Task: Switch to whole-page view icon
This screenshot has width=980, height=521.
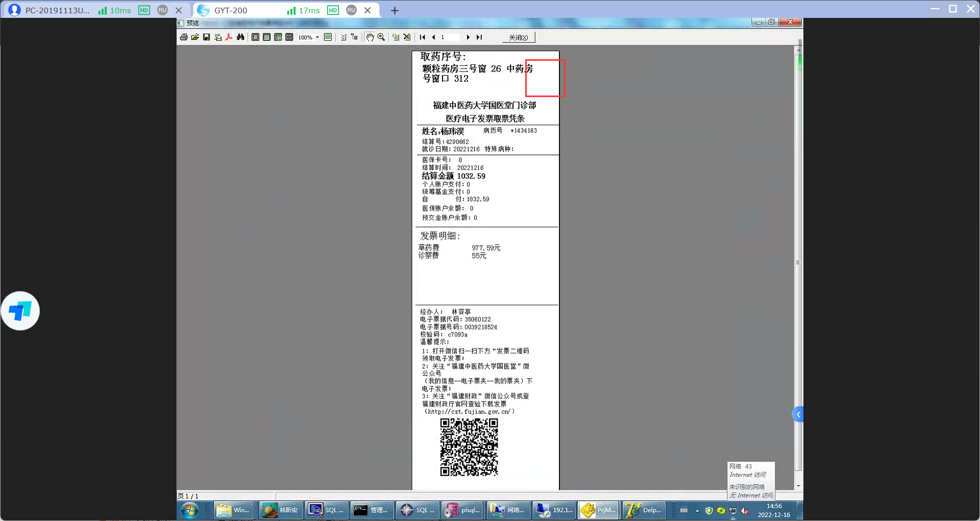Action: [255, 37]
